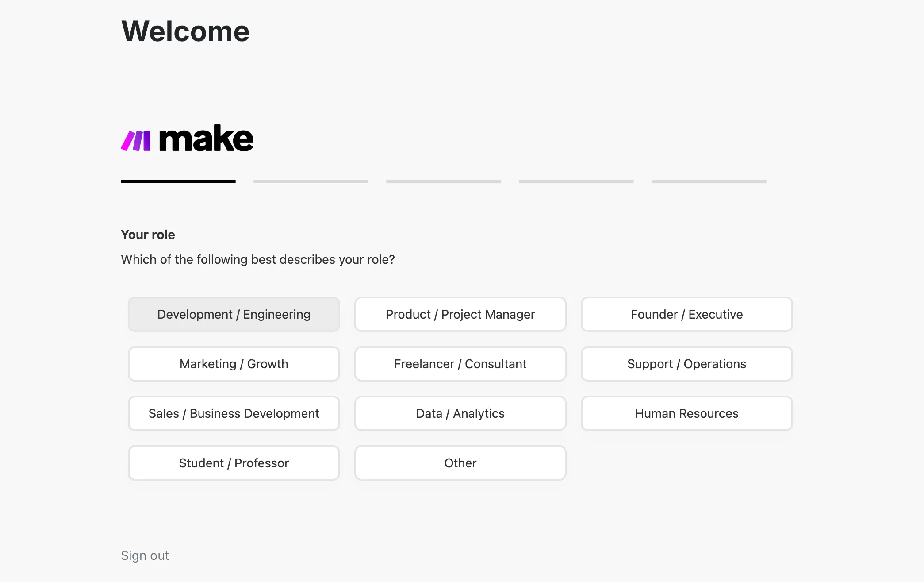Viewport: 924px width, 582px height.
Task: Sign out of the account
Action: point(145,555)
